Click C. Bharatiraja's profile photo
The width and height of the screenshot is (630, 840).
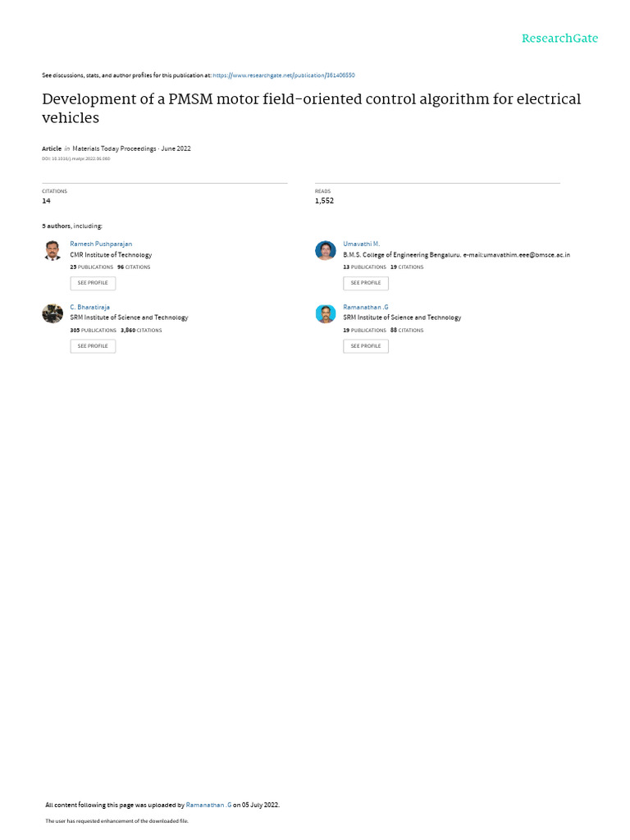click(52, 314)
